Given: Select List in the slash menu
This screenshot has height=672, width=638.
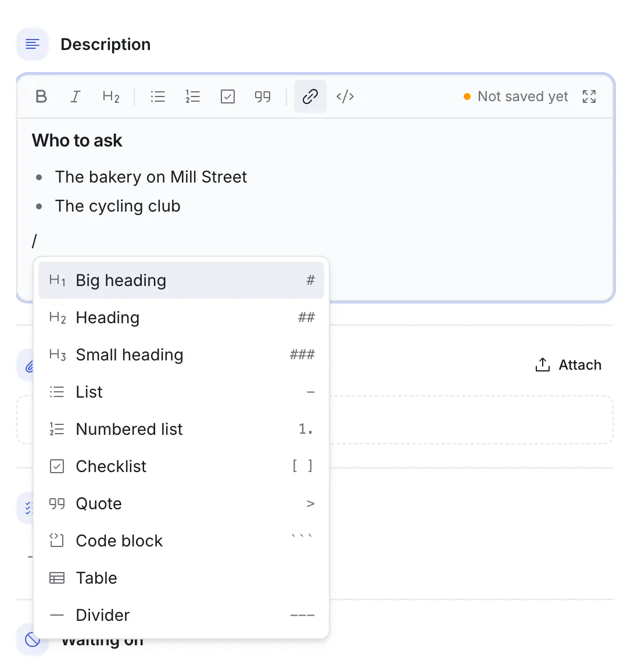Looking at the screenshot, I should pos(181,392).
